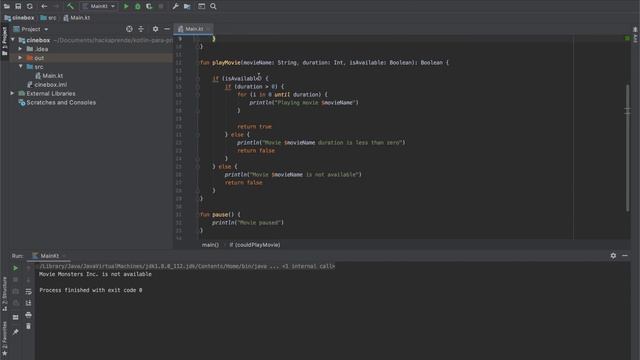Click the 'return true' statement
This screenshot has width=640, height=360.
(254, 127)
